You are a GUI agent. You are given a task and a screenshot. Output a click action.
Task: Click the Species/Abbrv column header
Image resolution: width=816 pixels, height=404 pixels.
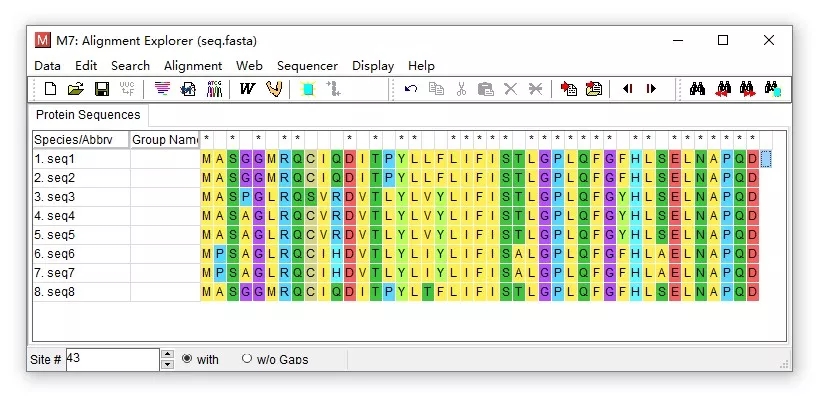tap(81, 140)
